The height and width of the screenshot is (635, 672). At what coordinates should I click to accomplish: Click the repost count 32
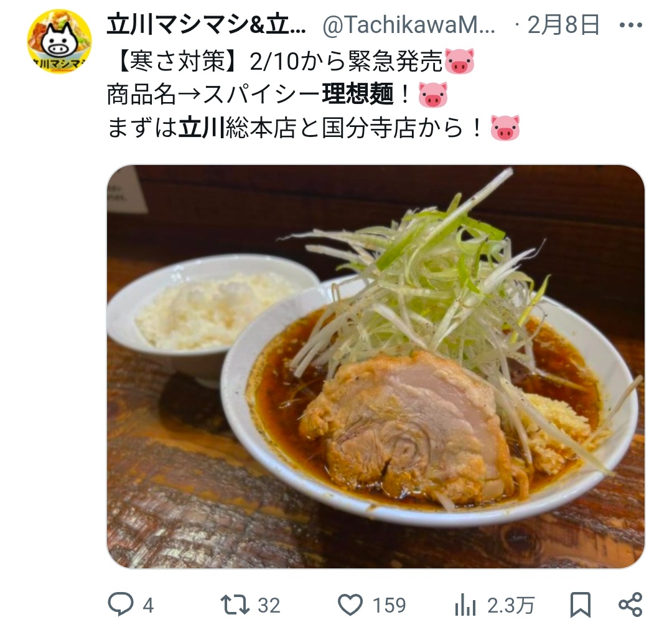tap(269, 605)
